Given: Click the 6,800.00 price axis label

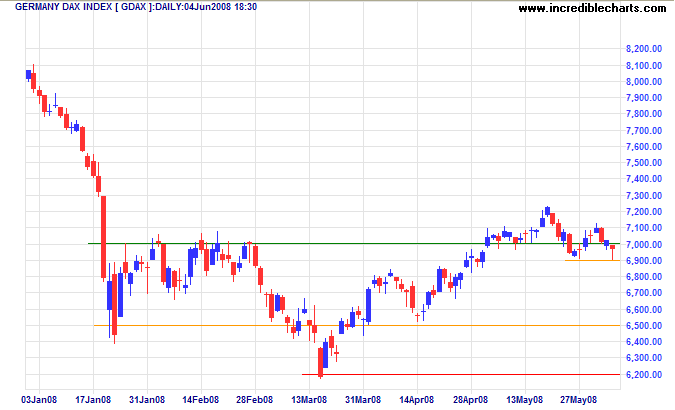Looking at the screenshot, I should coord(644,277).
